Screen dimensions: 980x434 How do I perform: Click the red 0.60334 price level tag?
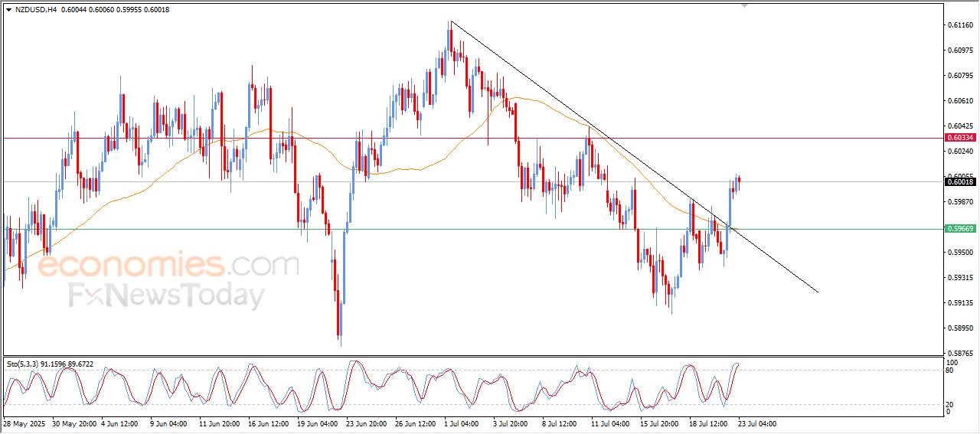(960, 138)
